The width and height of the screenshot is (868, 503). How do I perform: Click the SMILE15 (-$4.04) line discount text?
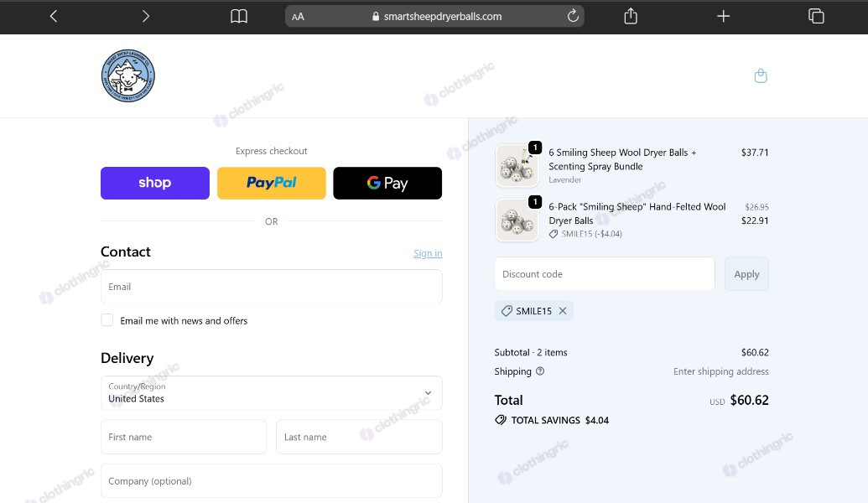tap(592, 234)
